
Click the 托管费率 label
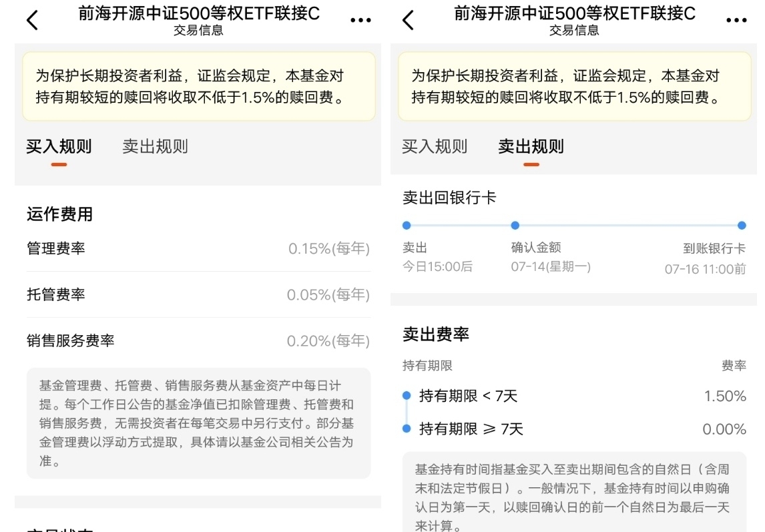[55, 294]
